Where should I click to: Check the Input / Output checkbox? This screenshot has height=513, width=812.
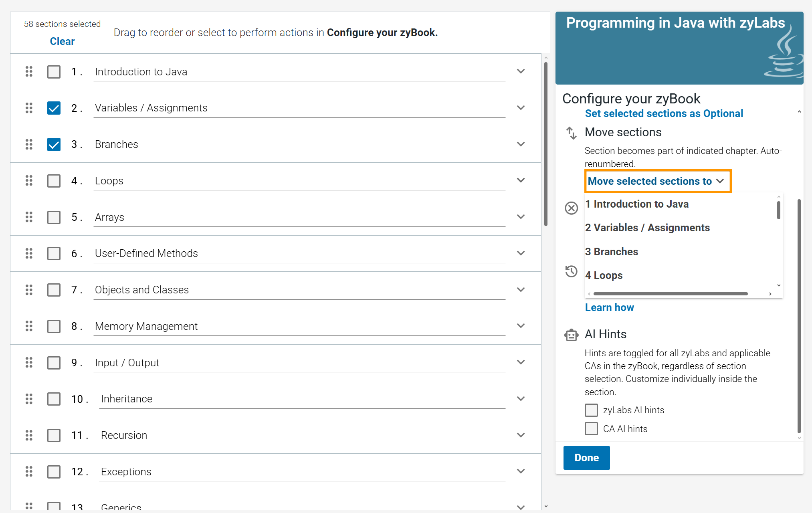tap(54, 363)
